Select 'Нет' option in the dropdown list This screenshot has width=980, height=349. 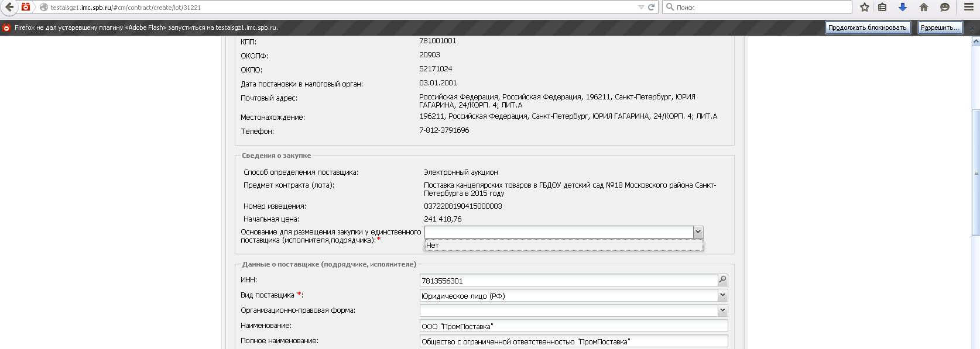[x=564, y=245]
